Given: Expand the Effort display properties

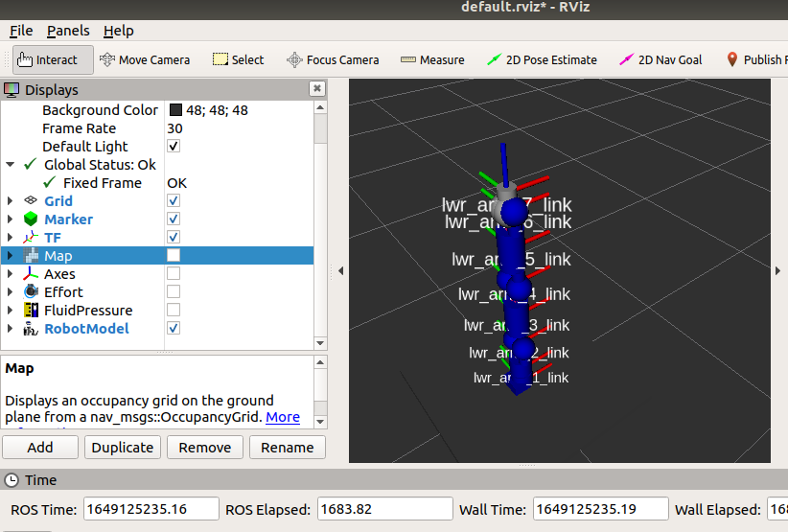Looking at the screenshot, I should point(10,291).
